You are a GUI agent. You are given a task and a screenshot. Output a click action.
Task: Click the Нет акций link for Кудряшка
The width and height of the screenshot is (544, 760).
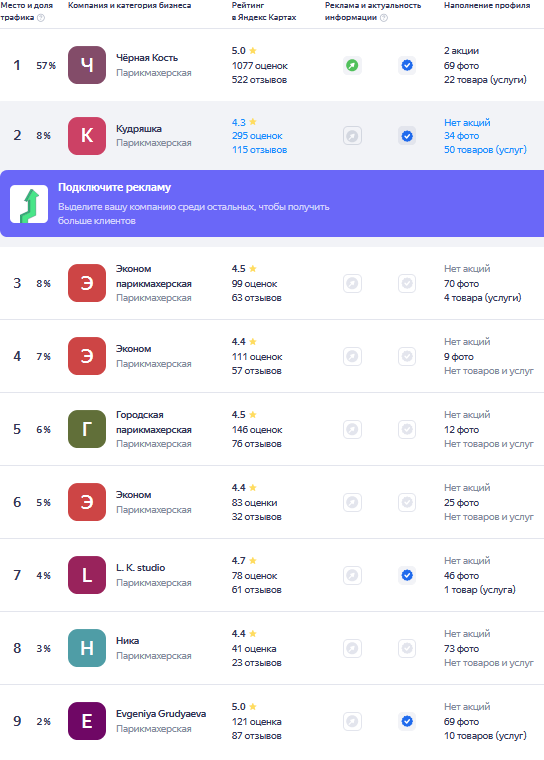coord(467,123)
